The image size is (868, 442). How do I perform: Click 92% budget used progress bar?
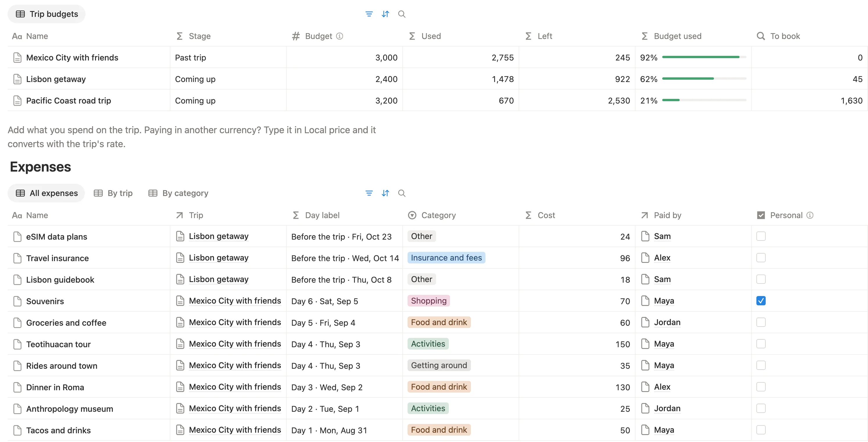pos(704,57)
